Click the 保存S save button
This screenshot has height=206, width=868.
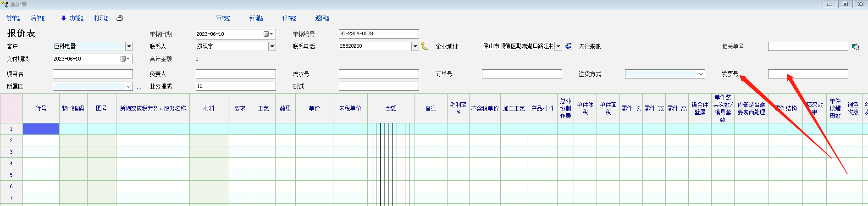(289, 18)
